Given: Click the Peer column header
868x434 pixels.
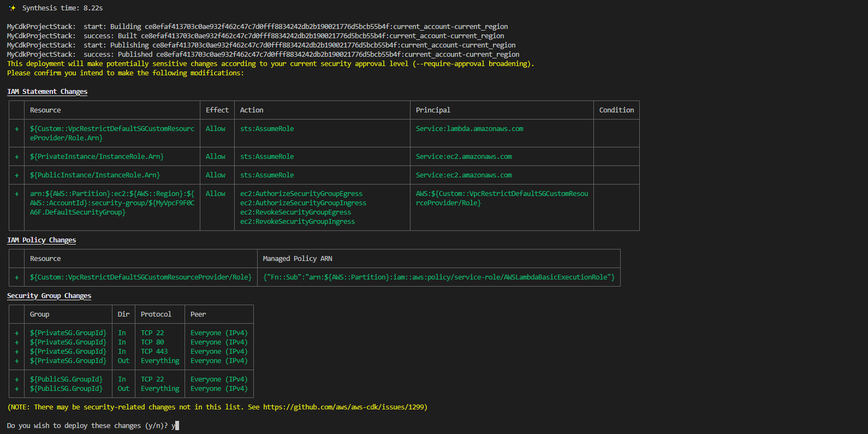Looking at the screenshot, I should coord(198,314).
